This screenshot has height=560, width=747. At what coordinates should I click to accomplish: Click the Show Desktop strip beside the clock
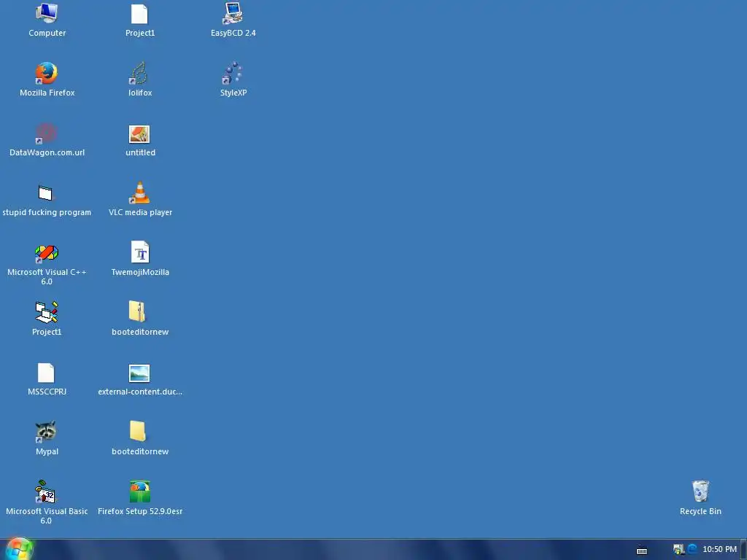pos(743,550)
